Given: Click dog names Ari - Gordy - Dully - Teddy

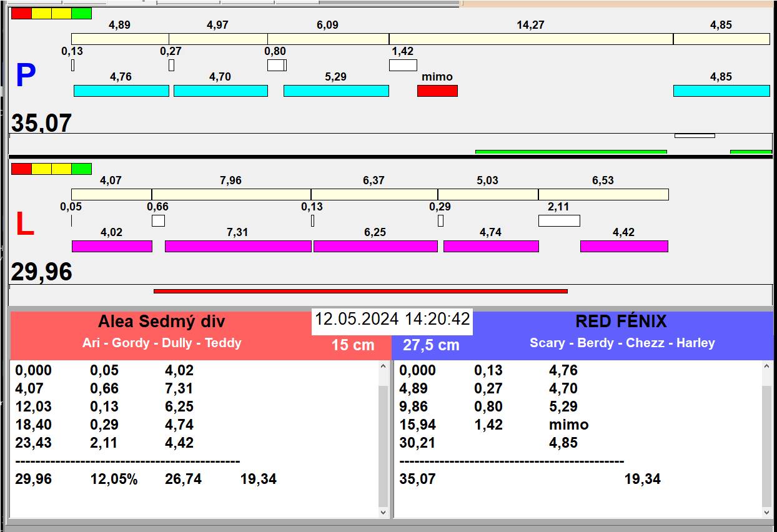Looking at the screenshot, I should [162, 343].
